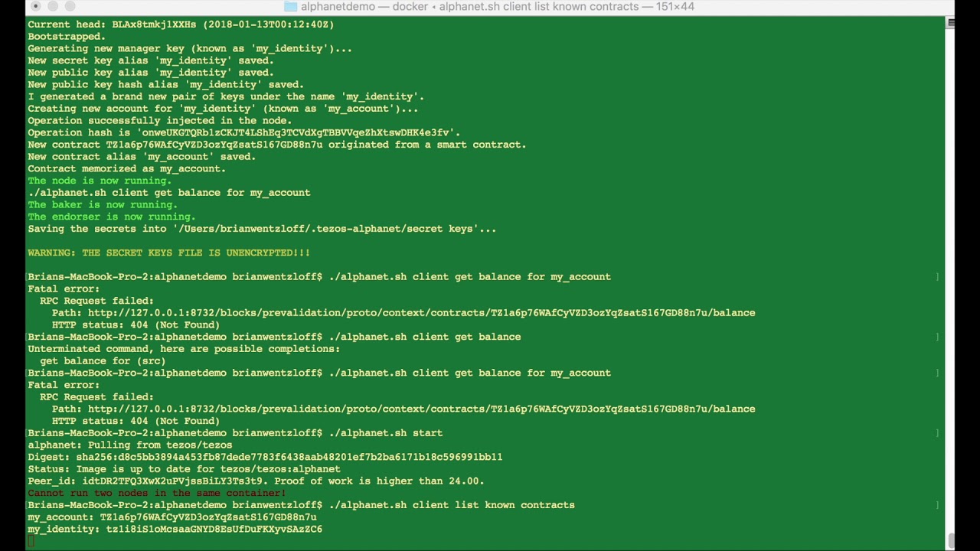Click 'The endorser is now running.' line
The height and width of the screenshot is (551, 980).
tap(112, 217)
